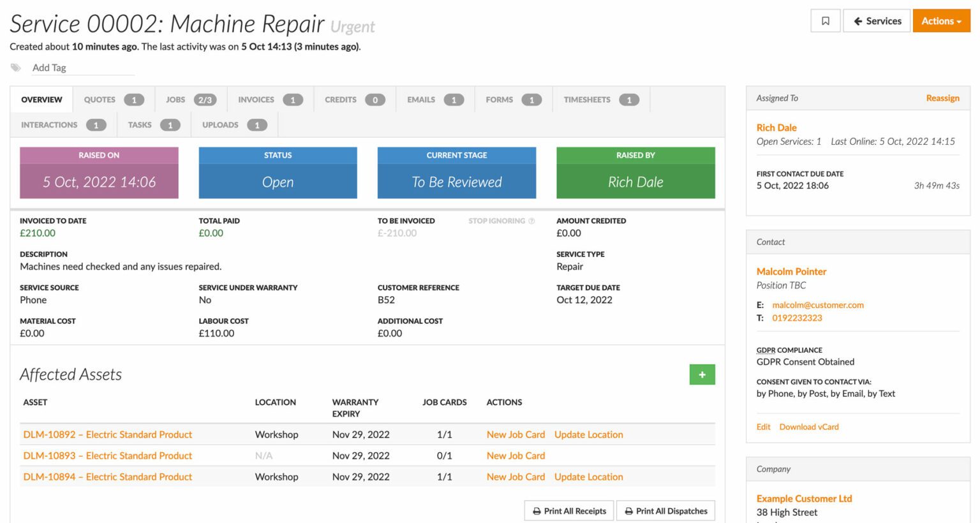Open the Actions dropdown

coord(941,20)
